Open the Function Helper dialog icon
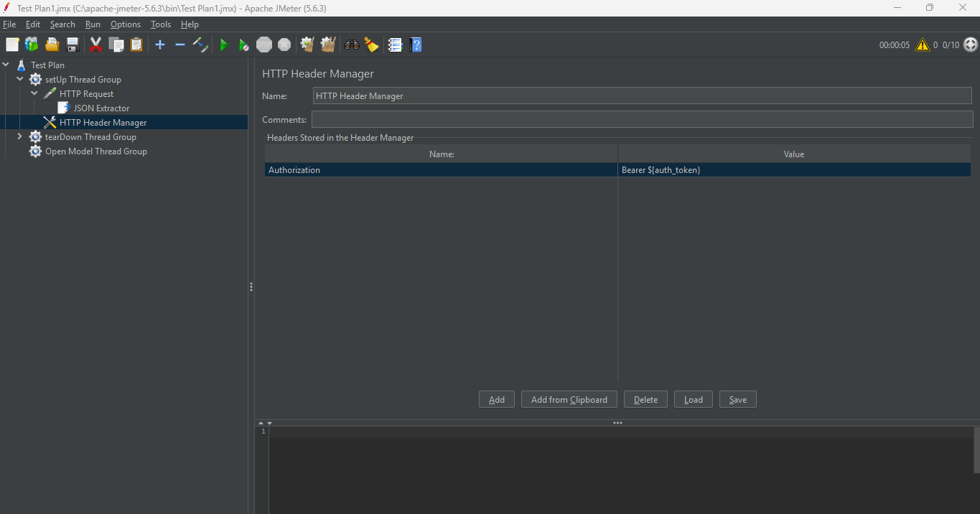Screen dimensions: 980x514 (x=395, y=45)
